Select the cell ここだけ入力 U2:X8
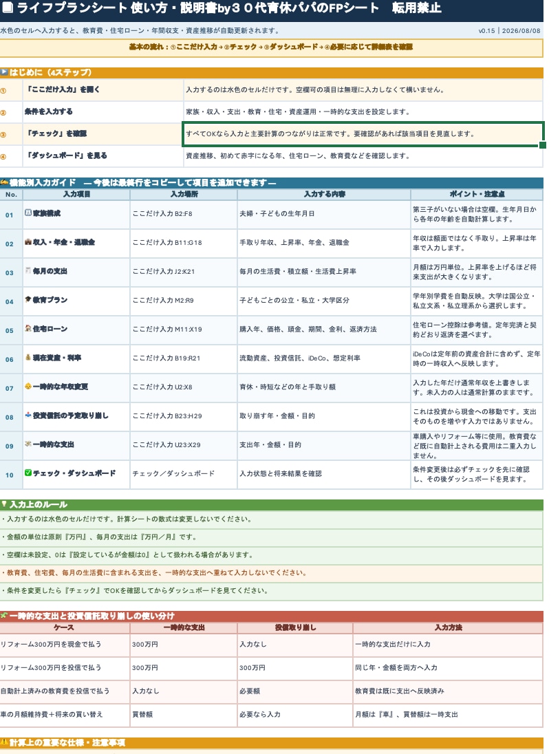This screenshot has width=560, height=754. 184,387
